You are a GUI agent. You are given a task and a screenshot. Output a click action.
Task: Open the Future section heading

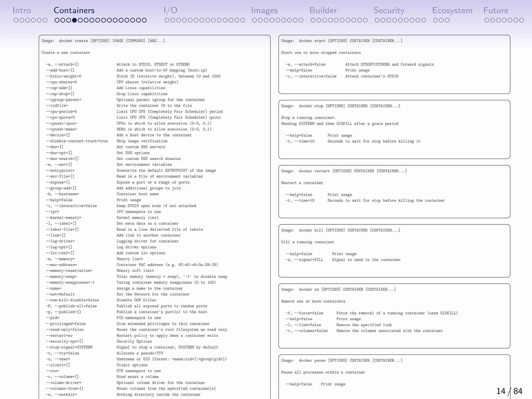point(496,10)
